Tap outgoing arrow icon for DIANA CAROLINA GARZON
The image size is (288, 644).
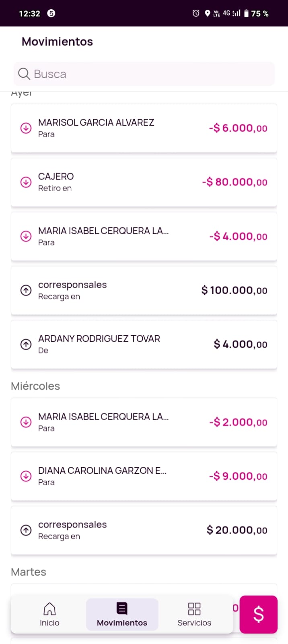[x=26, y=476]
